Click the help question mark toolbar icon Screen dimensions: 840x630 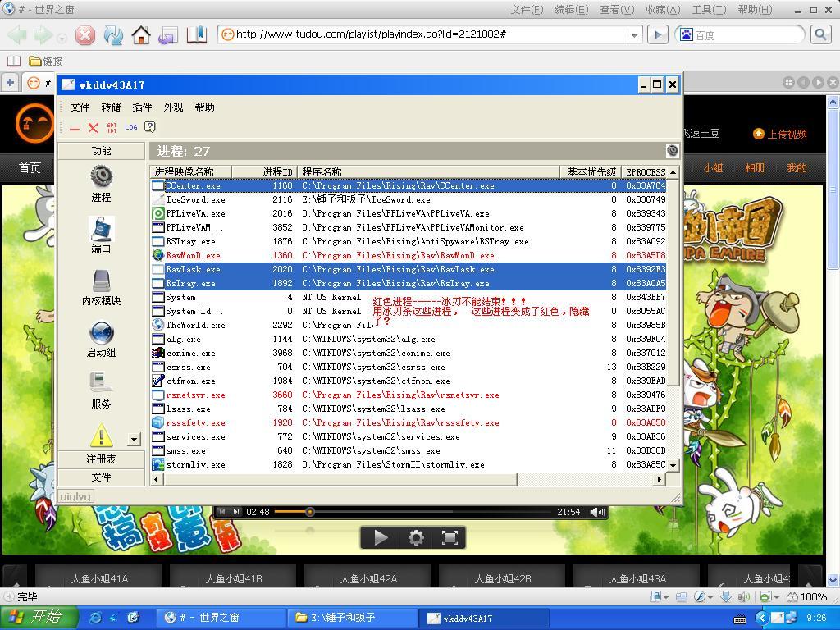pos(150,127)
